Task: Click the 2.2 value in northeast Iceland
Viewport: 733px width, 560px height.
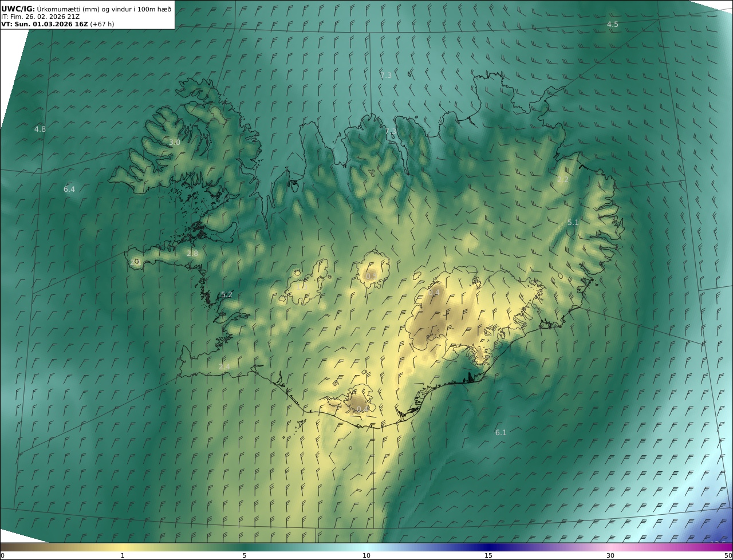Action: (x=563, y=179)
